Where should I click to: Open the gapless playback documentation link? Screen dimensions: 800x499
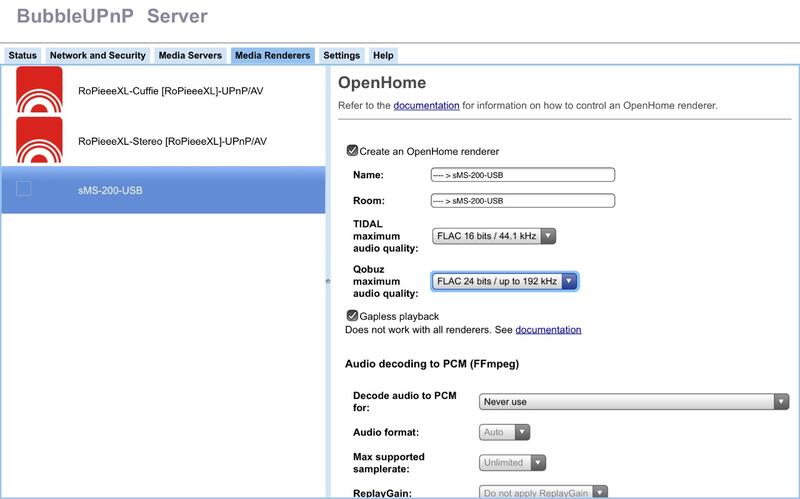(x=548, y=329)
